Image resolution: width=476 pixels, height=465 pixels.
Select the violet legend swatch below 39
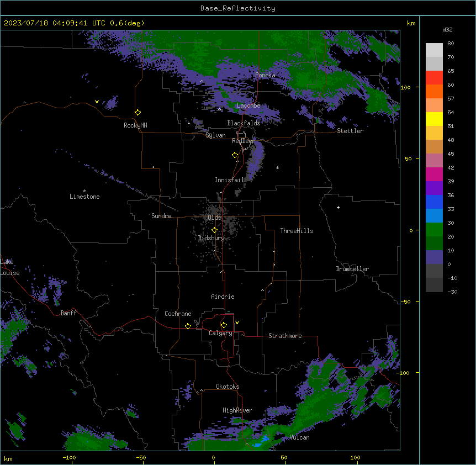[x=434, y=188]
